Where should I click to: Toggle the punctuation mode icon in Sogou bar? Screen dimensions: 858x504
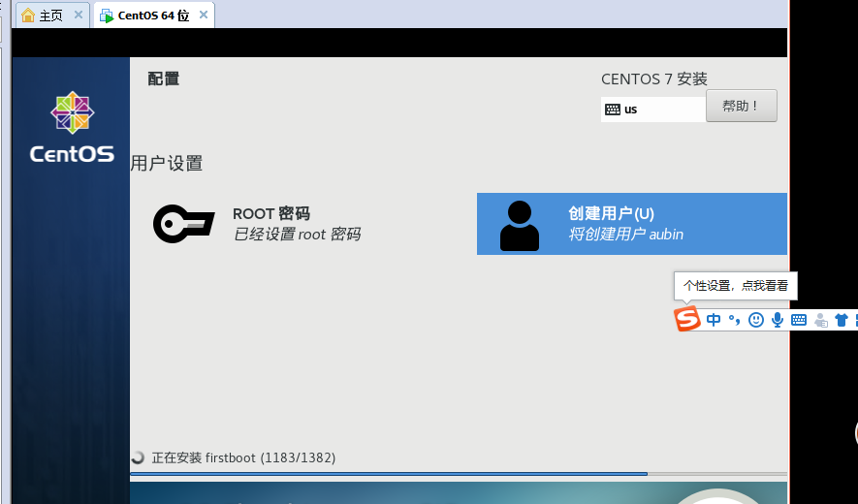(x=734, y=320)
